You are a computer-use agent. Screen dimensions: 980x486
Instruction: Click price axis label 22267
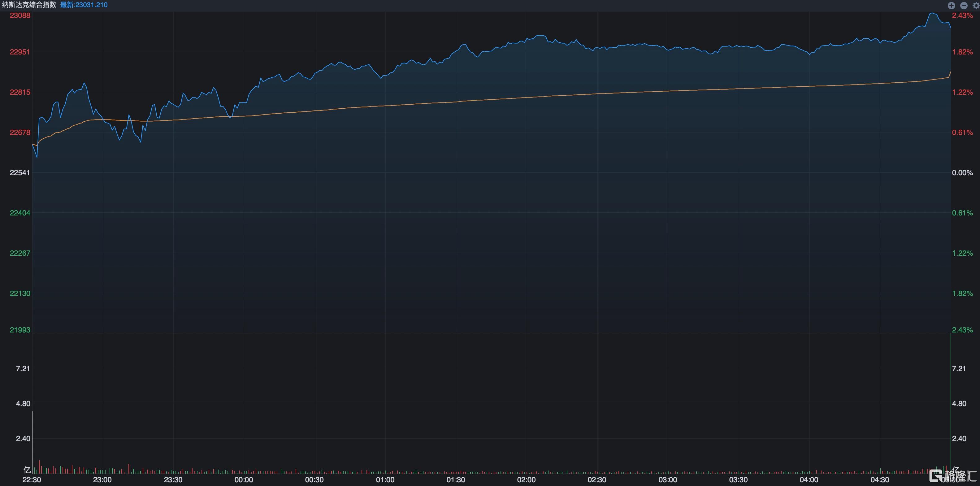[20, 253]
